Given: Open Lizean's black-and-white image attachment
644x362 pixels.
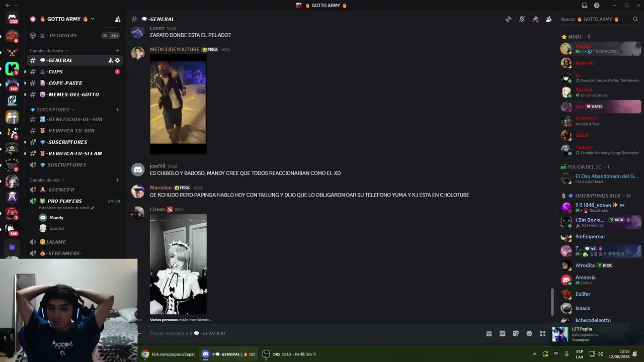Looking at the screenshot, I should [x=178, y=264].
